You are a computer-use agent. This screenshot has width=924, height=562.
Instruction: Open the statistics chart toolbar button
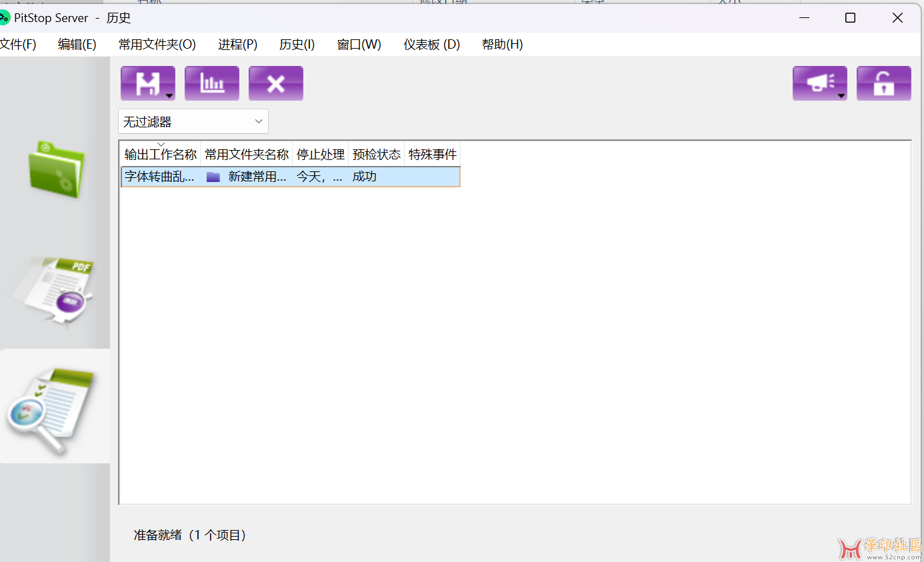[x=211, y=83]
